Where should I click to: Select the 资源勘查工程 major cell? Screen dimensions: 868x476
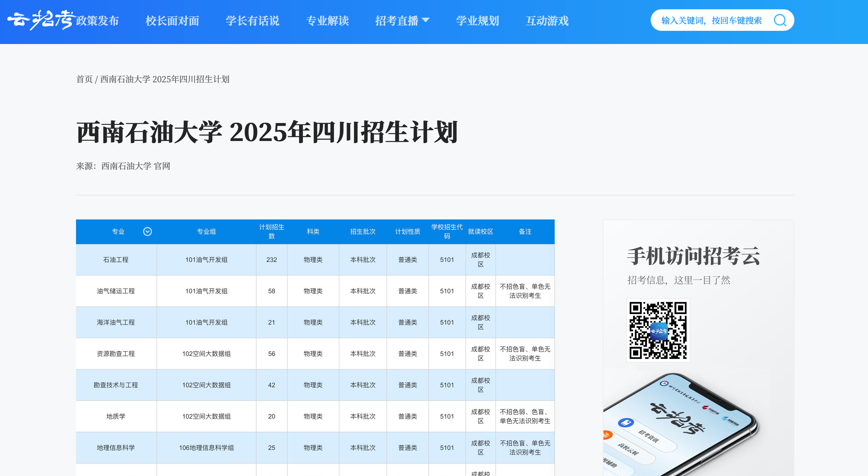(116, 354)
